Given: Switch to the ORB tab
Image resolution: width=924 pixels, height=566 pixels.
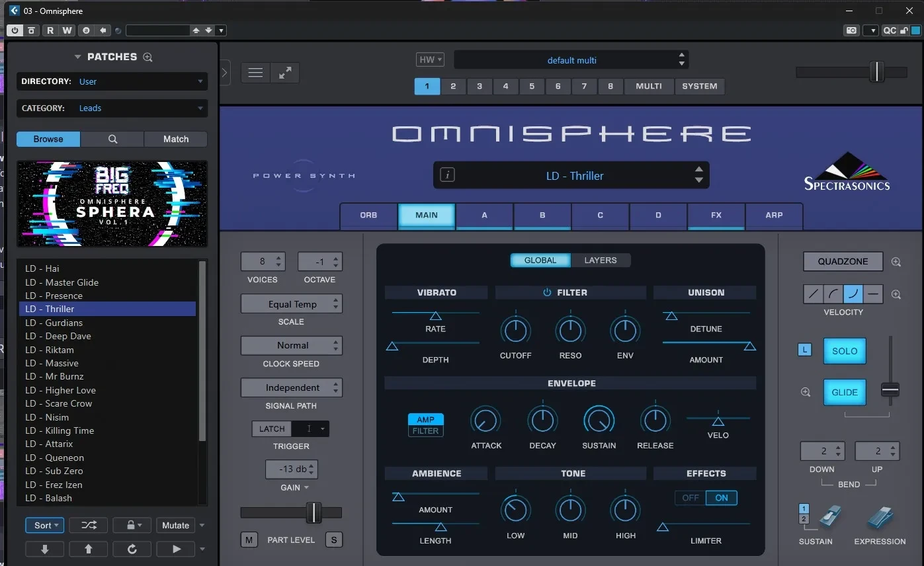Looking at the screenshot, I should [368, 216].
